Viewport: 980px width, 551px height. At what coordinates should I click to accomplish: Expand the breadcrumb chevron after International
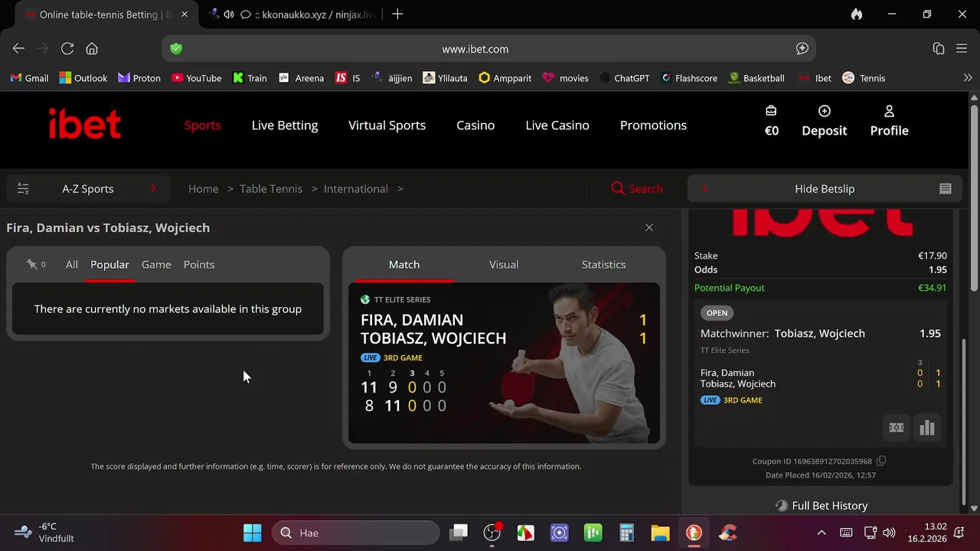coord(400,189)
